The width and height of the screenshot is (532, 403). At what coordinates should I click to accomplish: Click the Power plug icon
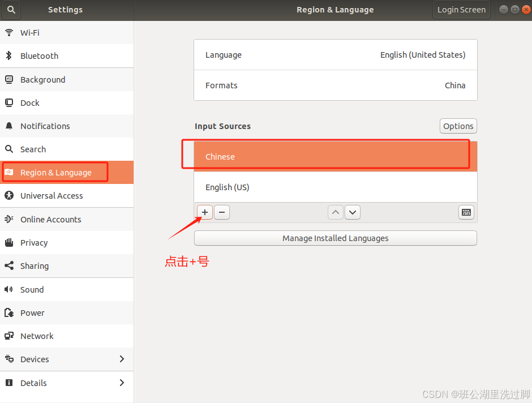(9, 312)
